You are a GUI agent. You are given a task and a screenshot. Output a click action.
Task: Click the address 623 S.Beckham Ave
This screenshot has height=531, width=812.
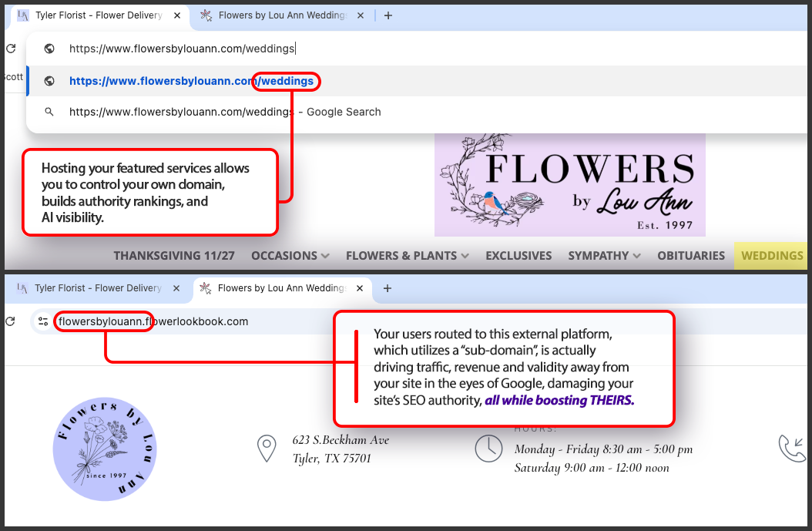pos(341,440)
